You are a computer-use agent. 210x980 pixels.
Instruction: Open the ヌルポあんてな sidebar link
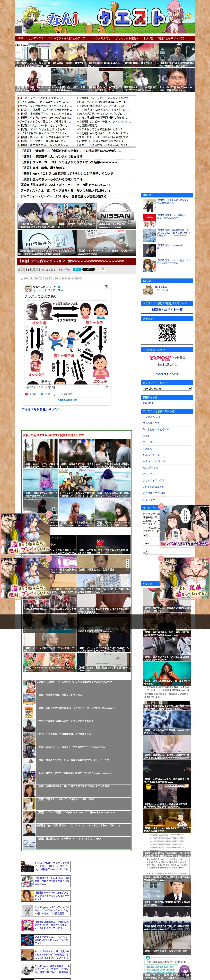click(x=151, y=423)
